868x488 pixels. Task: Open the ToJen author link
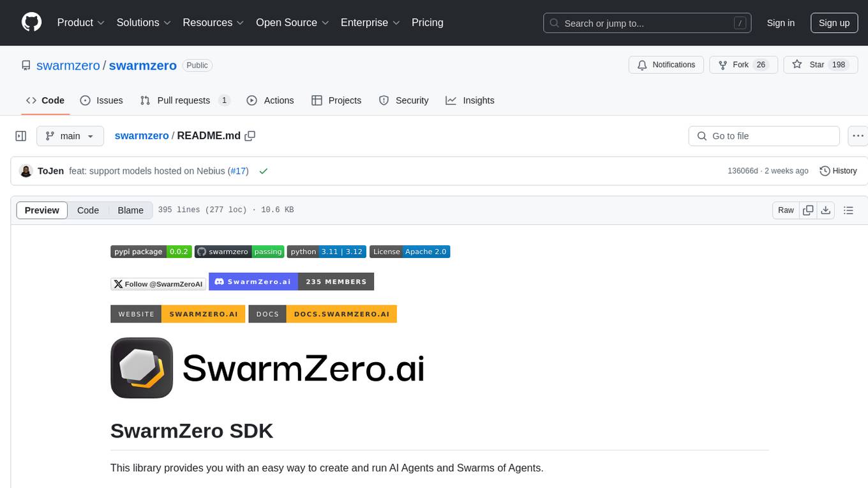[x=50, y=171]
